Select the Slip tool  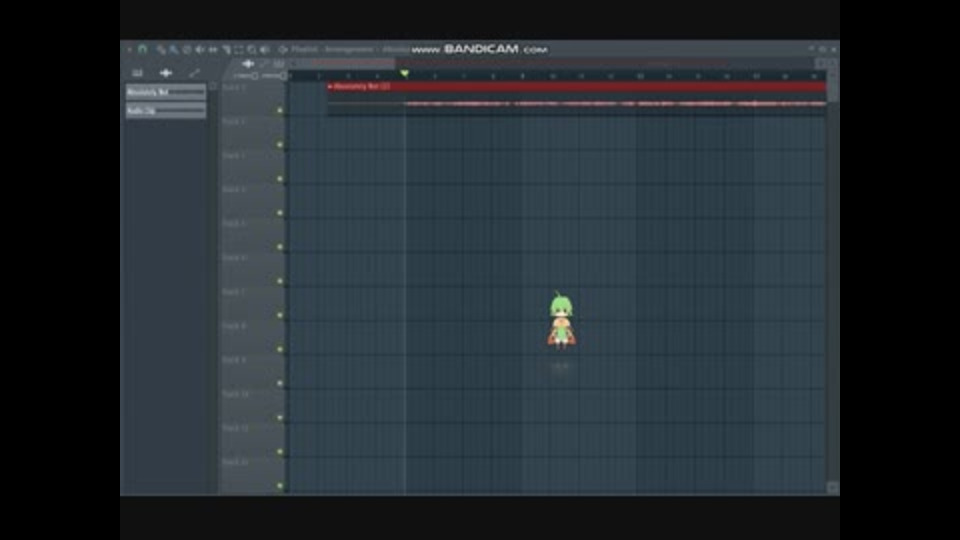coord(212,50)
